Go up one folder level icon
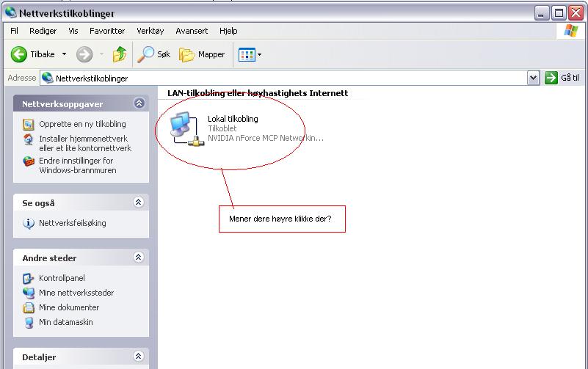 click(x=120, y=55)
